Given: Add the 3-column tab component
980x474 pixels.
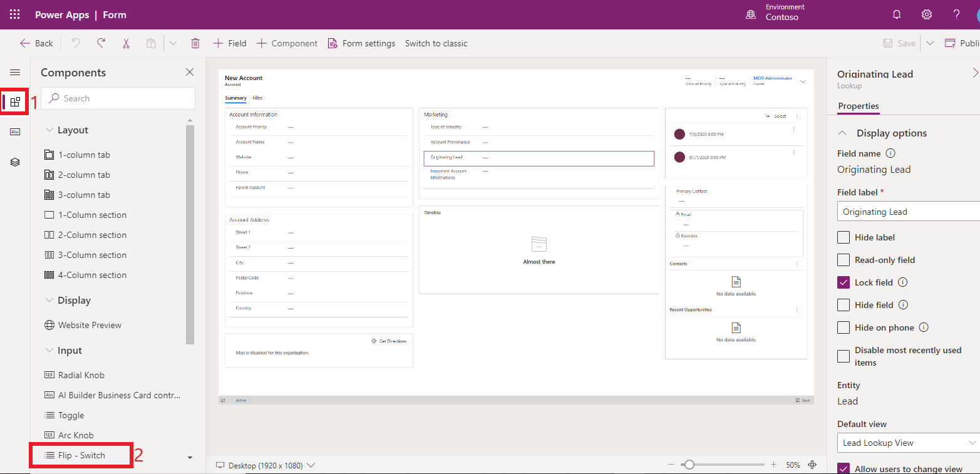Looking at the screenshot, I should 78,195.
